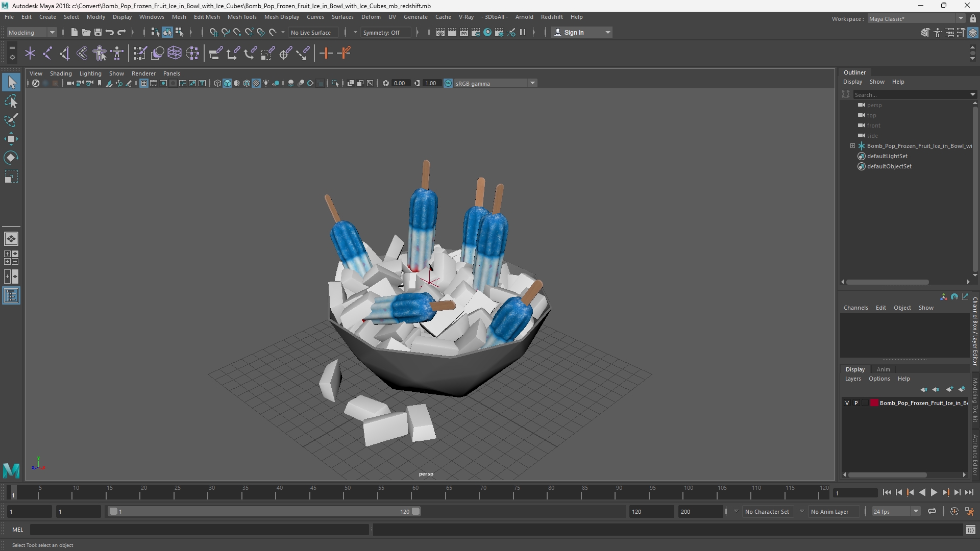Click the New Scene icon
980x551 pixels.
74,32
